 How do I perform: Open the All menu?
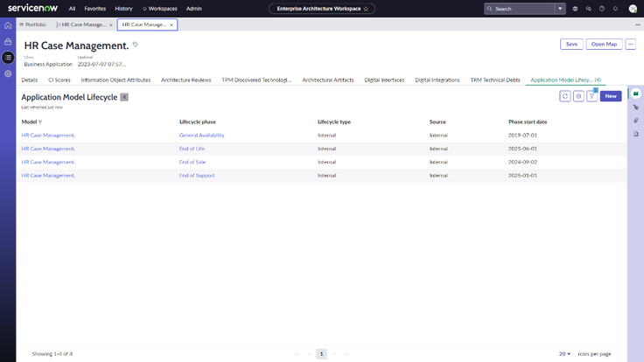pos(72,9)
